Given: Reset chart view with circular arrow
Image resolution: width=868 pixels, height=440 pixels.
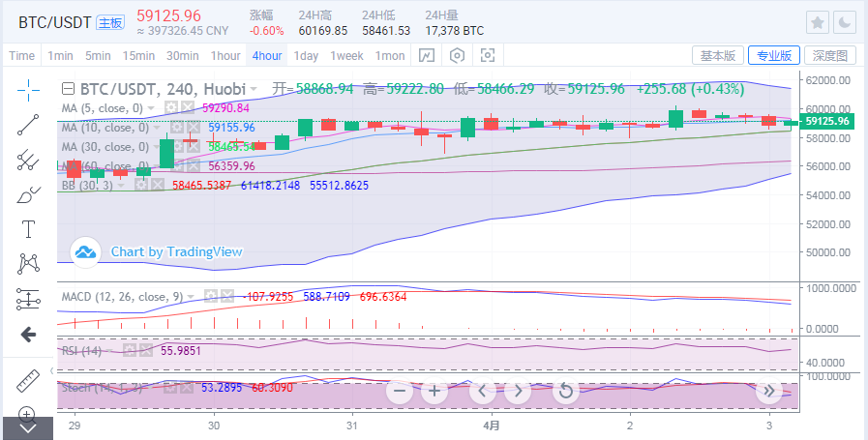Looking at the screenshot, I should coord(565,392).
